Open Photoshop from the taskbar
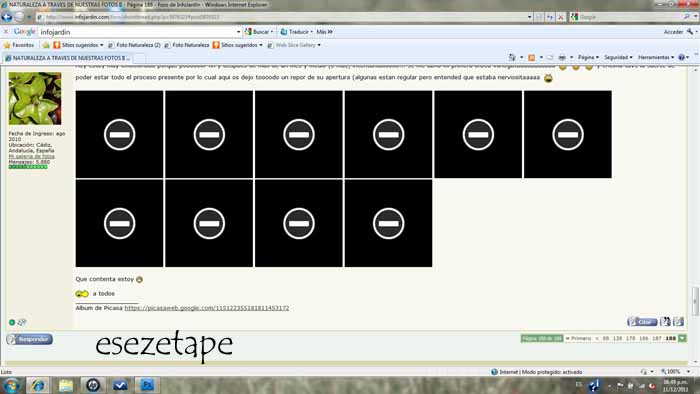 tap(147, 385)
